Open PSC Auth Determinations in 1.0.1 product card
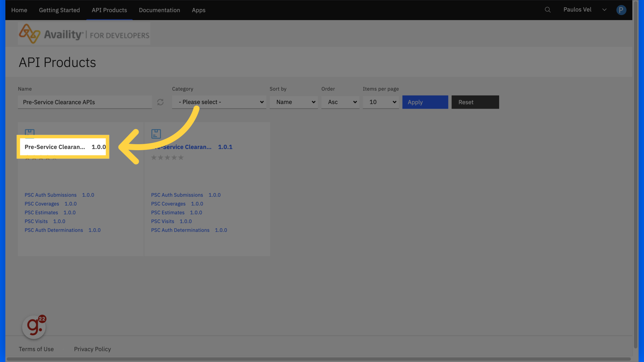This screenshot has height=362, width=644. (189, 230)
